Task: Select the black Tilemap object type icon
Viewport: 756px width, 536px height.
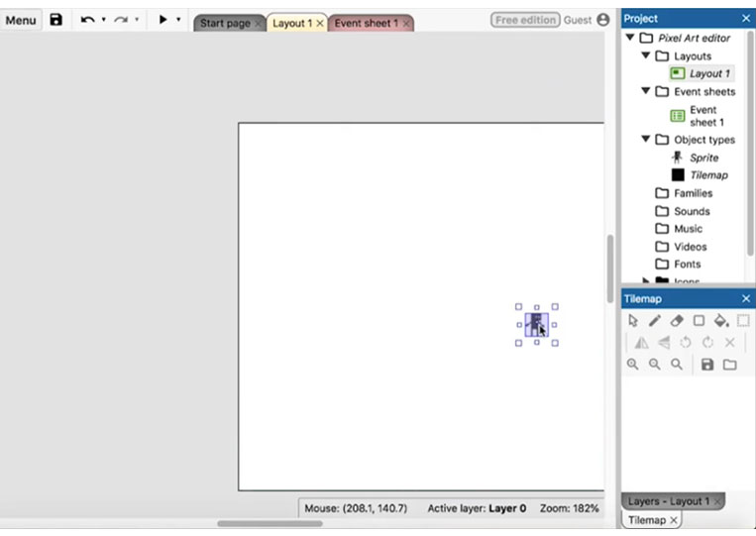Action: point(678,175)
